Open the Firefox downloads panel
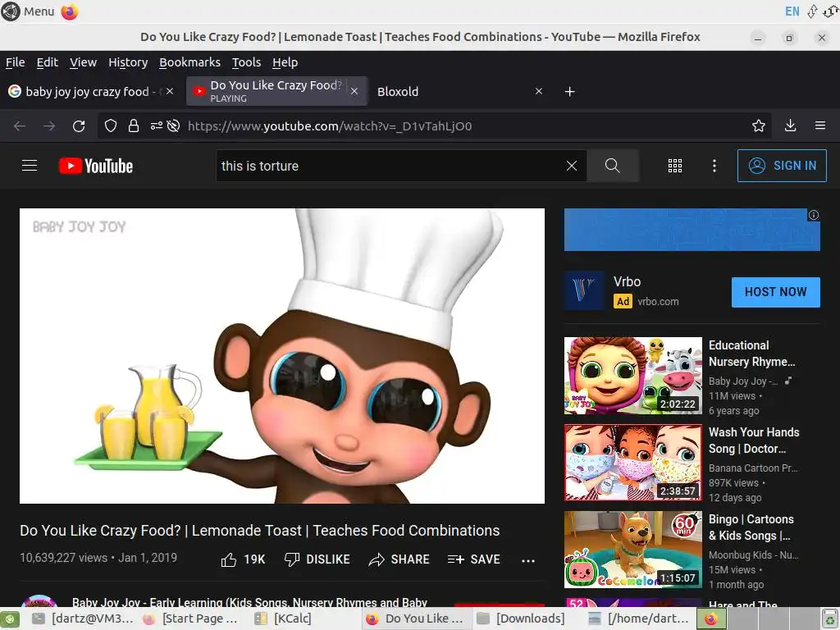Viewport: 840px width, 630px height. 790,126
